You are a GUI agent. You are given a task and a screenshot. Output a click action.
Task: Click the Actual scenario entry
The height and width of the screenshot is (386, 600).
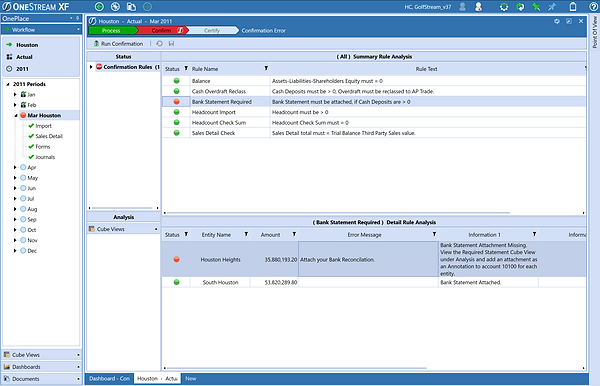24,57
